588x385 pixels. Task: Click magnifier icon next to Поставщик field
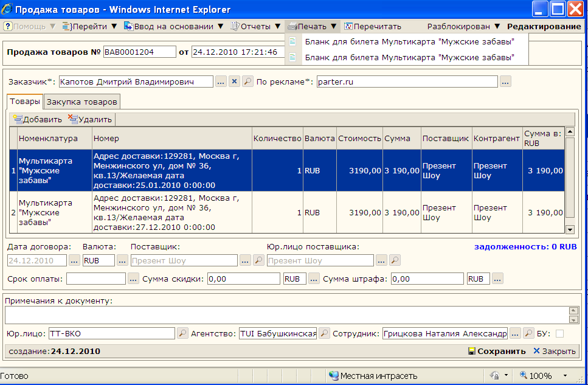tap(259, 260)
